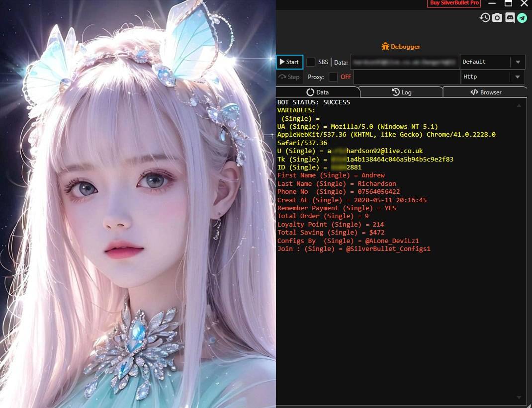Image resolution: width=532 pixels, height=408 pixels.
Task: Click the orange Debugger bug icon
Action: pyautogui.click(x=385, y=46)
